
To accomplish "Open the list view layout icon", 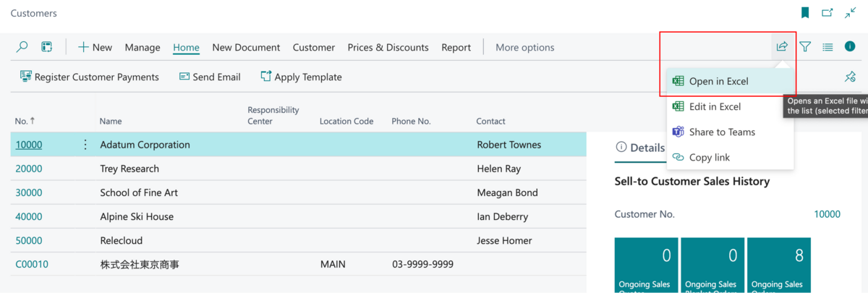I will [827, 47].
